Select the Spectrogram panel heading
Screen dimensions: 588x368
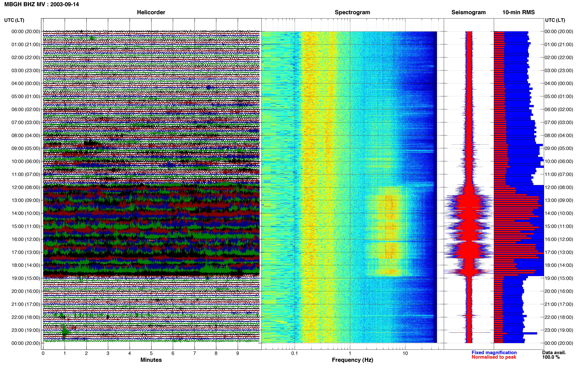352,12
